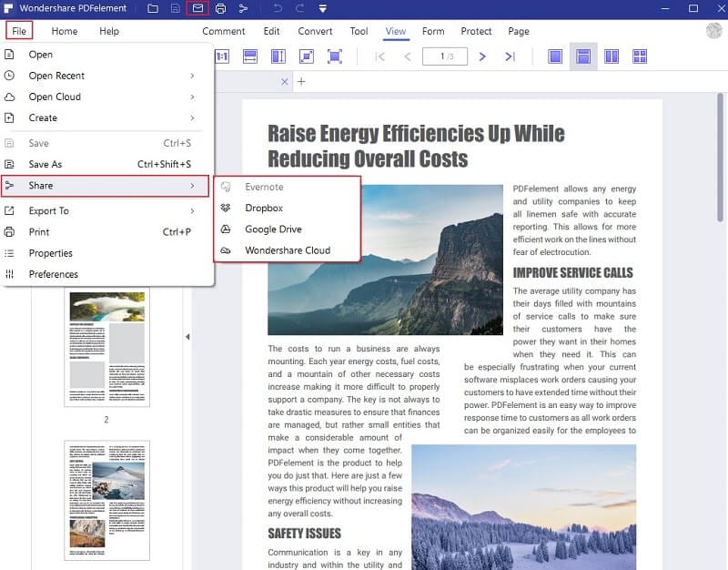
Task: Switch to the Page tab
Action: click(519, 31)
